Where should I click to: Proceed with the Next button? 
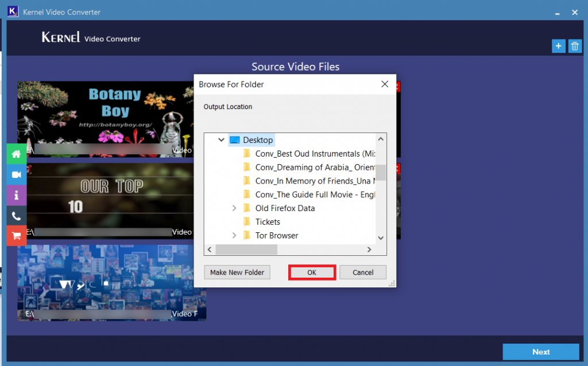(540, 352)
